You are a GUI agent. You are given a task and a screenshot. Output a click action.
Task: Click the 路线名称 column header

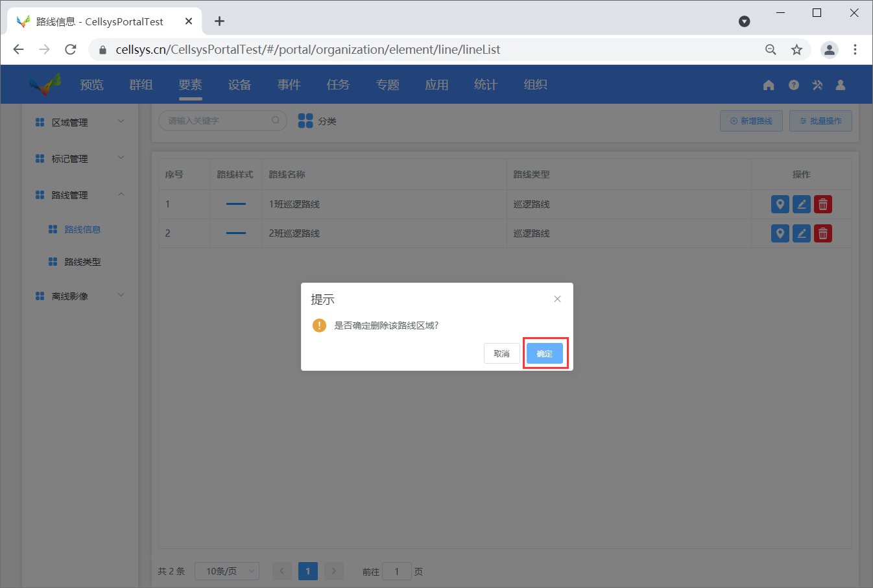[287, 174]
